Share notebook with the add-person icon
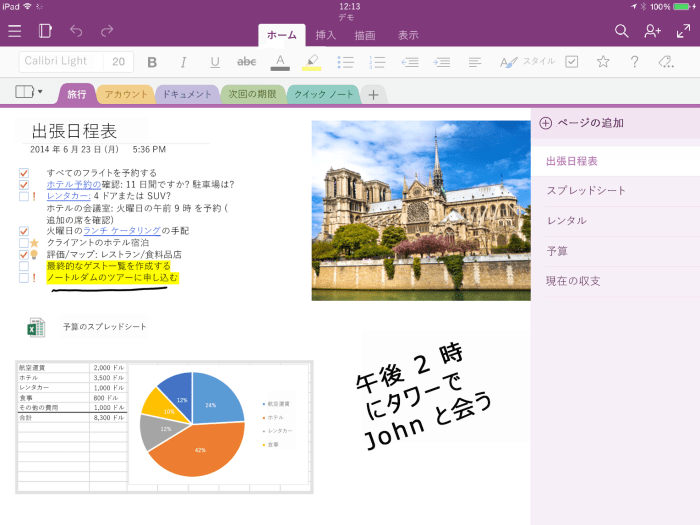Screen dimensions: 700x525 [x=652, y=31]
